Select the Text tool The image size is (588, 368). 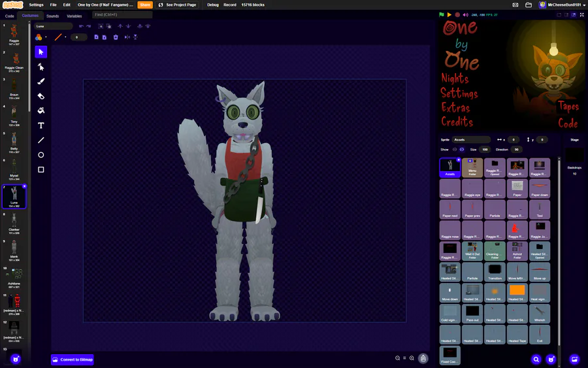pos(41,125)
